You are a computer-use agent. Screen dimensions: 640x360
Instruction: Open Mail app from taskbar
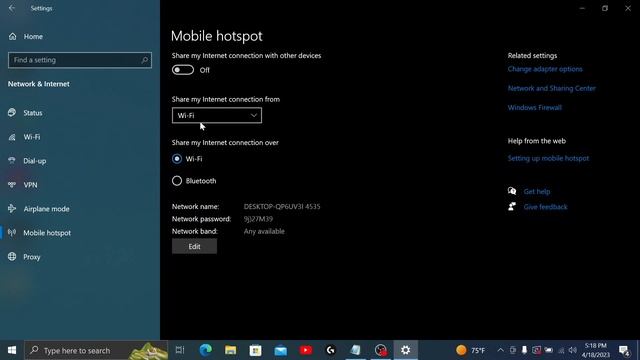[x=281, y=350]
